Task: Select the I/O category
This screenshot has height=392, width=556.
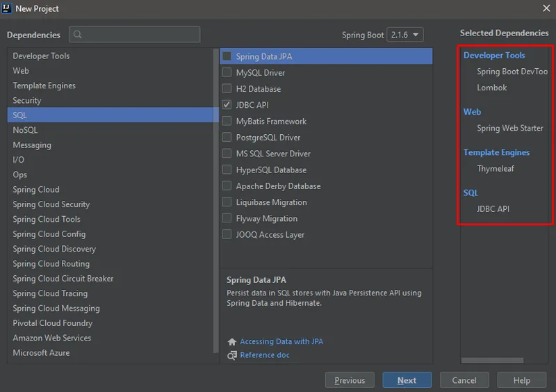Action: (111, 160)
